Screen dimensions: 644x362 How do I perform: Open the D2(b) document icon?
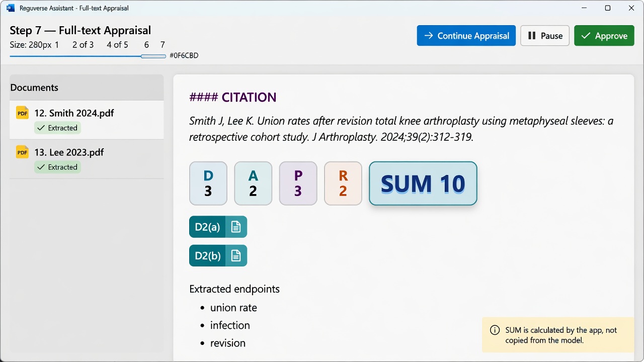point(236,255)
